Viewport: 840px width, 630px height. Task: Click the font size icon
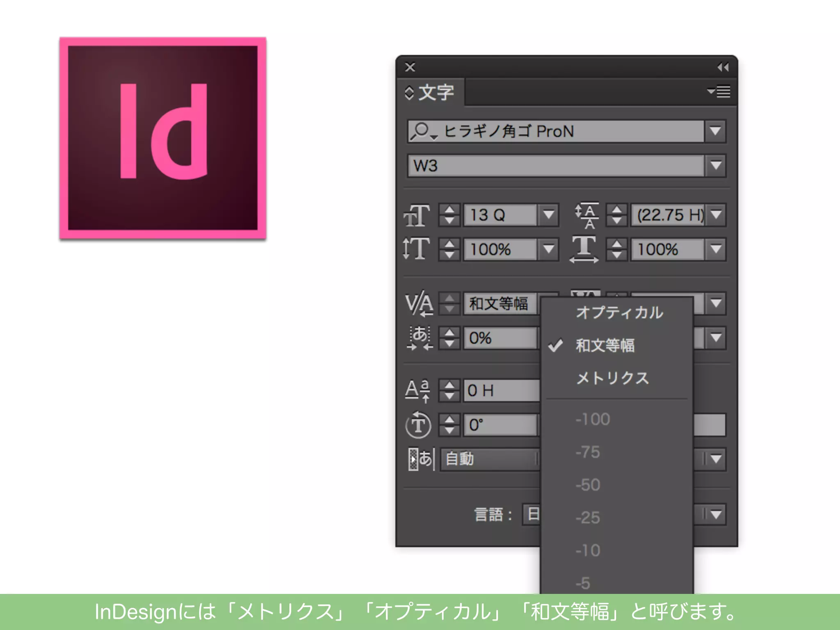(x=417, y=215)
